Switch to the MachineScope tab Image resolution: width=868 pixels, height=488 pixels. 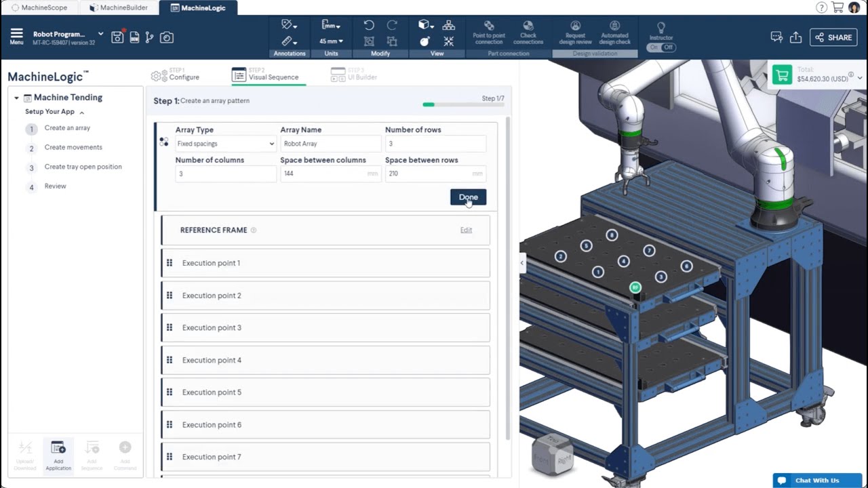tap(39, 7)
